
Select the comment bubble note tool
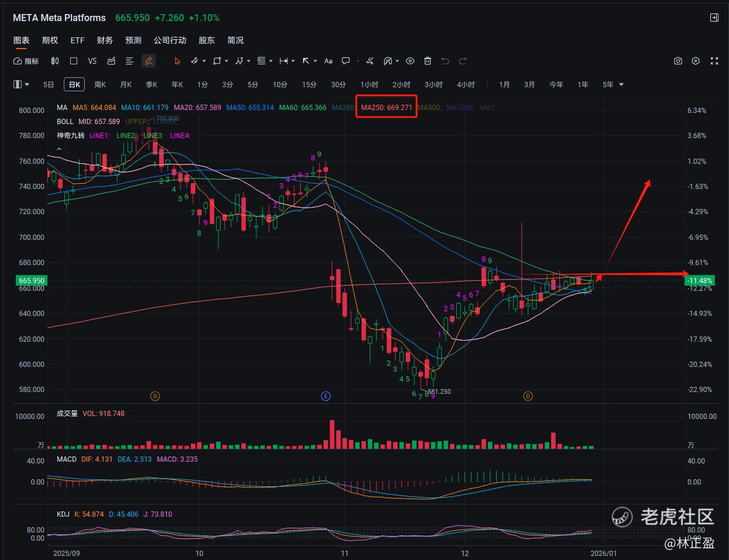pyautogui.click(x=346, y=61)
